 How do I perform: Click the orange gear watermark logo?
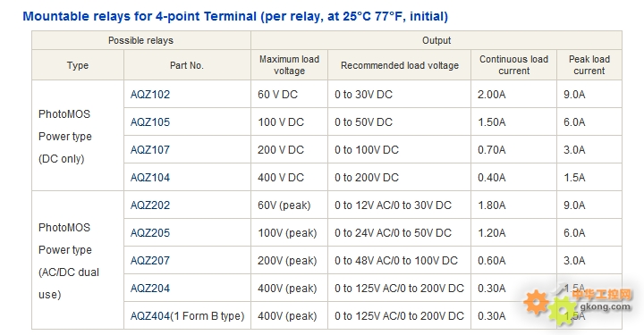click(x=537, y=302)
